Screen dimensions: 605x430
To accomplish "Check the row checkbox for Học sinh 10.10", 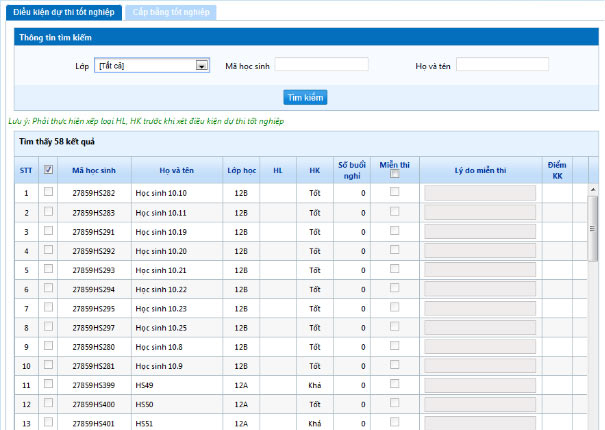I will coord(48,192).
